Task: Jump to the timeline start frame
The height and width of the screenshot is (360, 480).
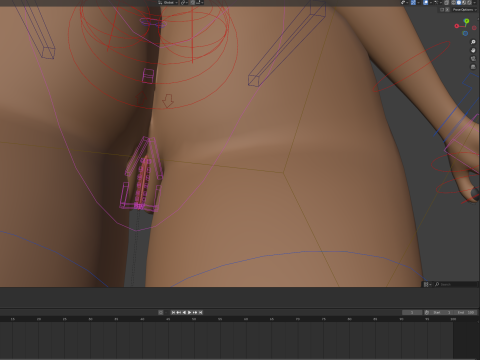Action: point(173,312)
